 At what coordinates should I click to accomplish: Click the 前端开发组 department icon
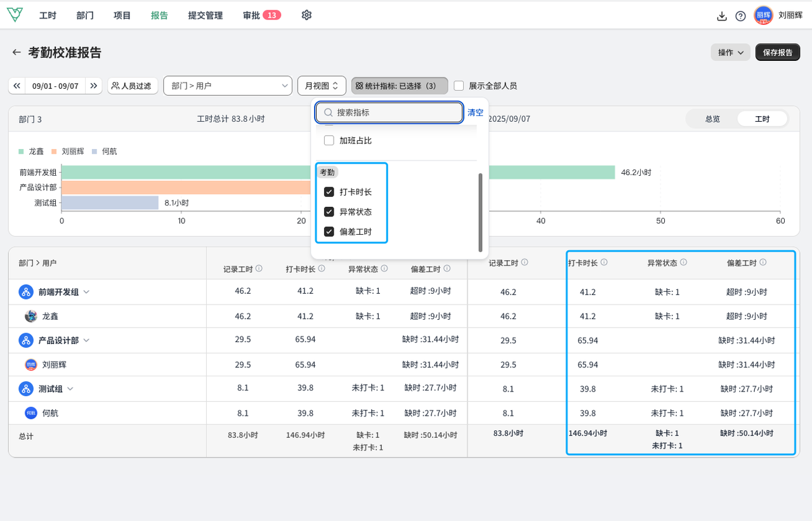pos(26,292)
